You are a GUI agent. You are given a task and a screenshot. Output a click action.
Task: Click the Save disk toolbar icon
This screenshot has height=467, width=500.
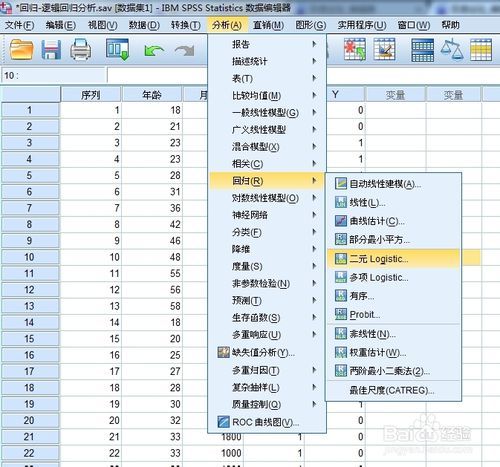(51, 50)
